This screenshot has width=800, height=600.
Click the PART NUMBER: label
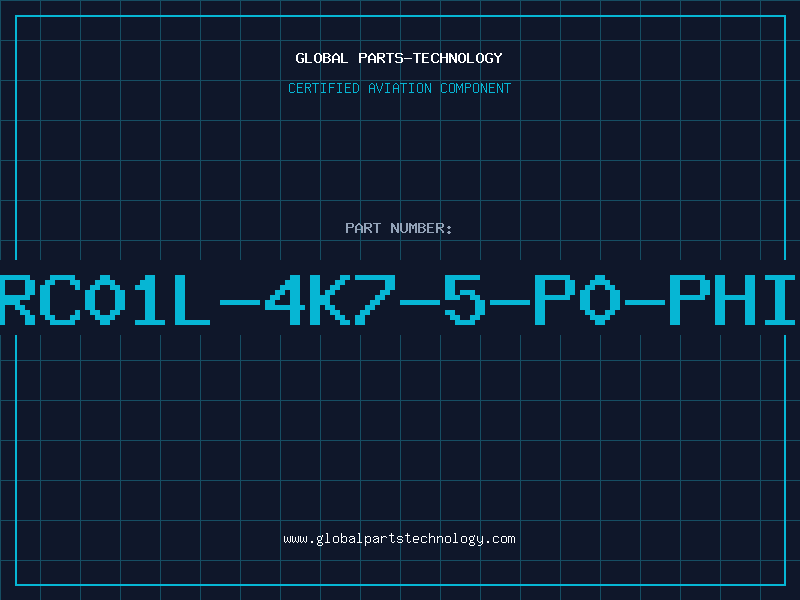point(398,228)
